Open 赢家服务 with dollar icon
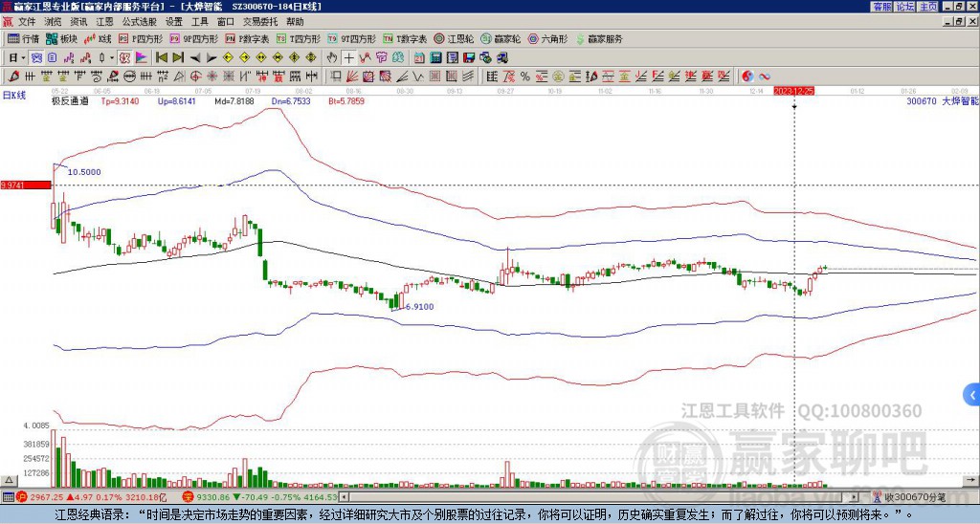980x524 pixels. [x=599, y=38]
